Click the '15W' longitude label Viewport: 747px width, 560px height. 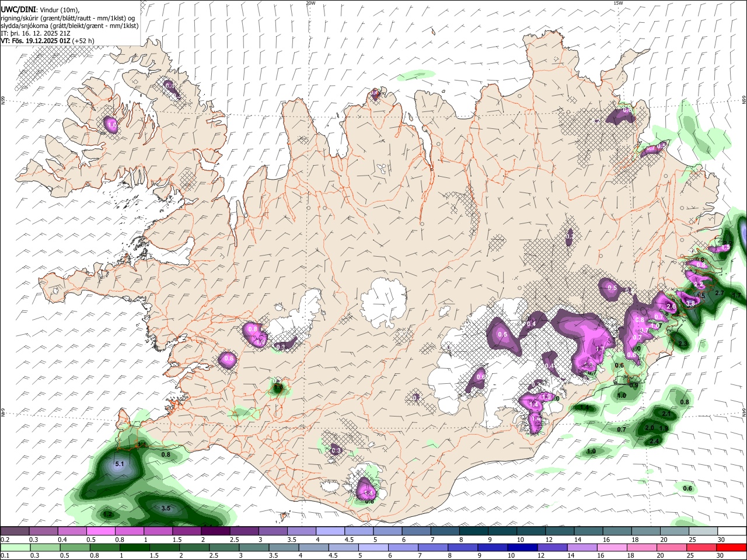point(618,3)
